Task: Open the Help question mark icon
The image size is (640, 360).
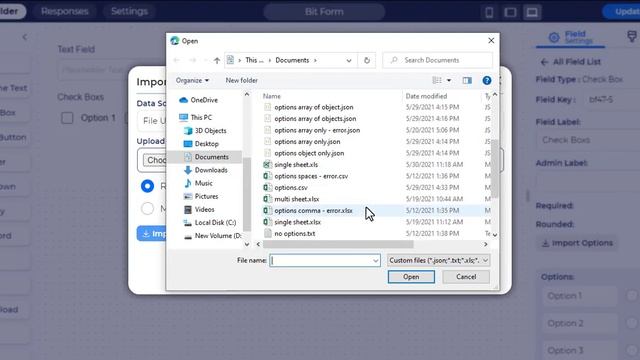Action: 487,80
